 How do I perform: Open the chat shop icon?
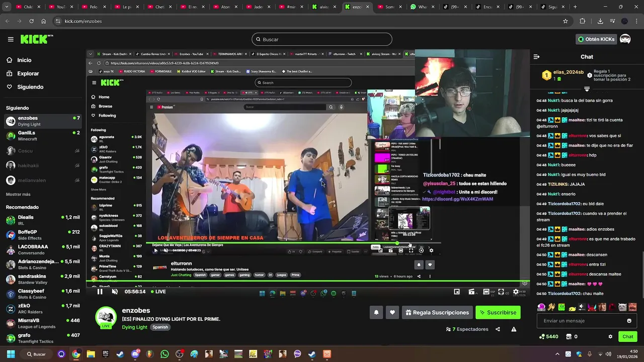point(569,336)
